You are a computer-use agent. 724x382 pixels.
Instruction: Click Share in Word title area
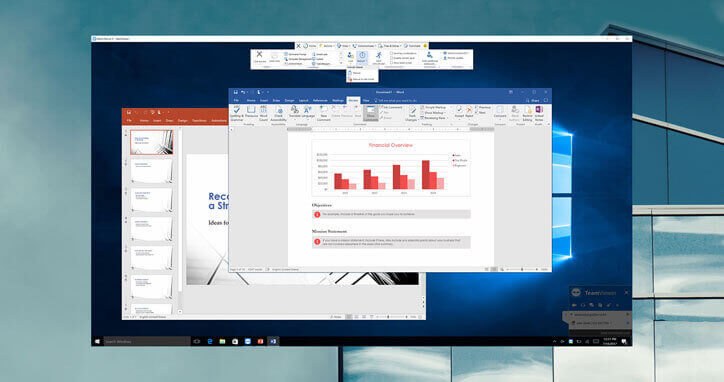(532, 100)
